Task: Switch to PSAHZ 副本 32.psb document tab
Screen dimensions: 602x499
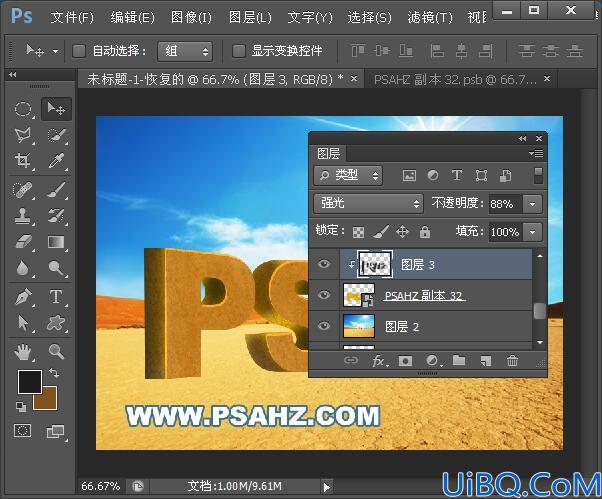Action: [x=456, y=80]
